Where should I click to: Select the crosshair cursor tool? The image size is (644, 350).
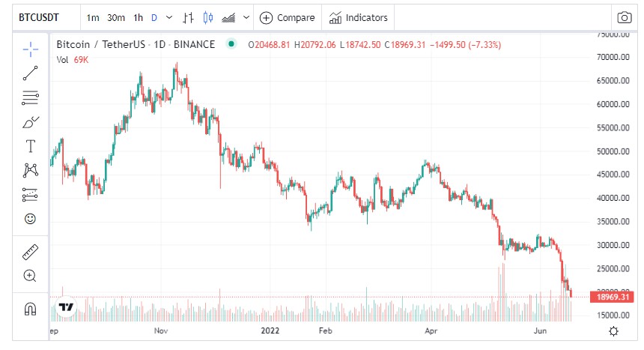[30, 49]
